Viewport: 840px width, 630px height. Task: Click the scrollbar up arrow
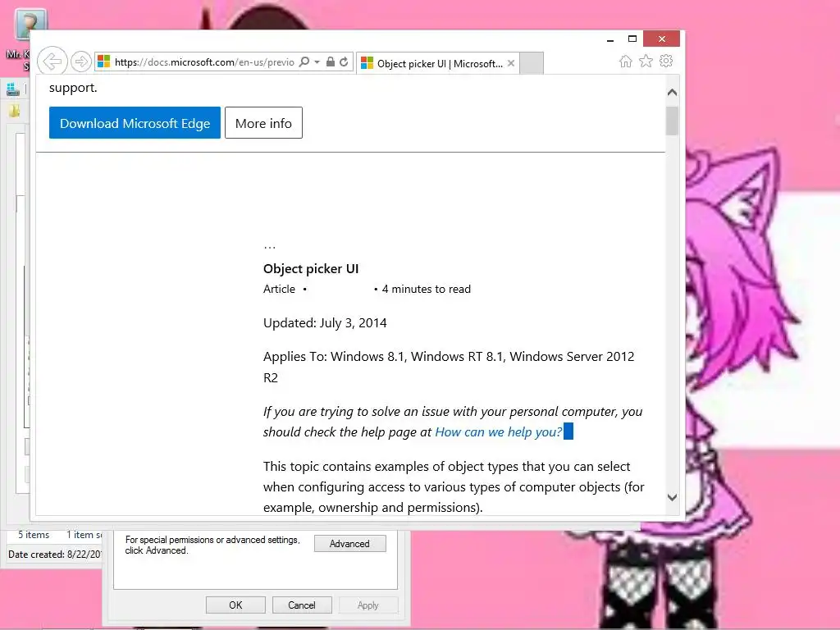[x=673, y=92]
